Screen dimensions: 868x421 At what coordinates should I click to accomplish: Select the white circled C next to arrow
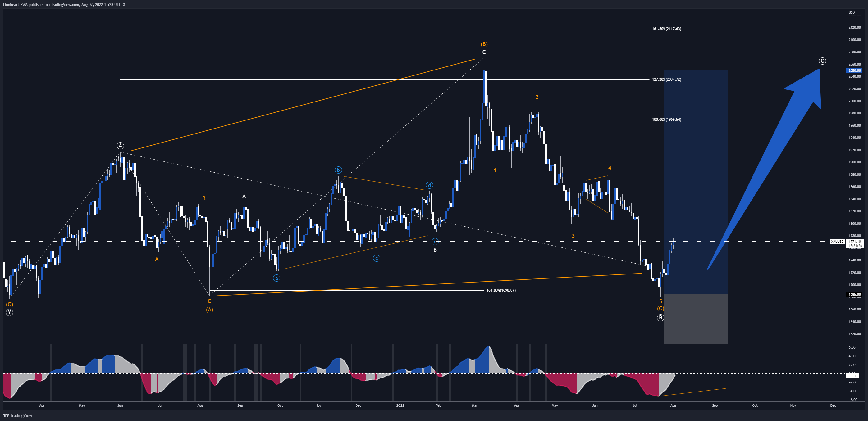pyautogui.click(x=823, y=61)
